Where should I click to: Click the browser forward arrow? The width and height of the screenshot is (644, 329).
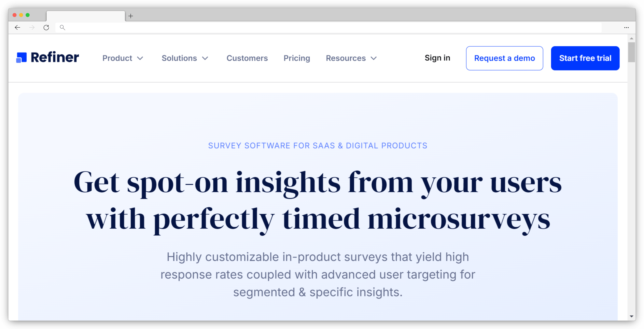pyautogui.click(x=32, y=27)
